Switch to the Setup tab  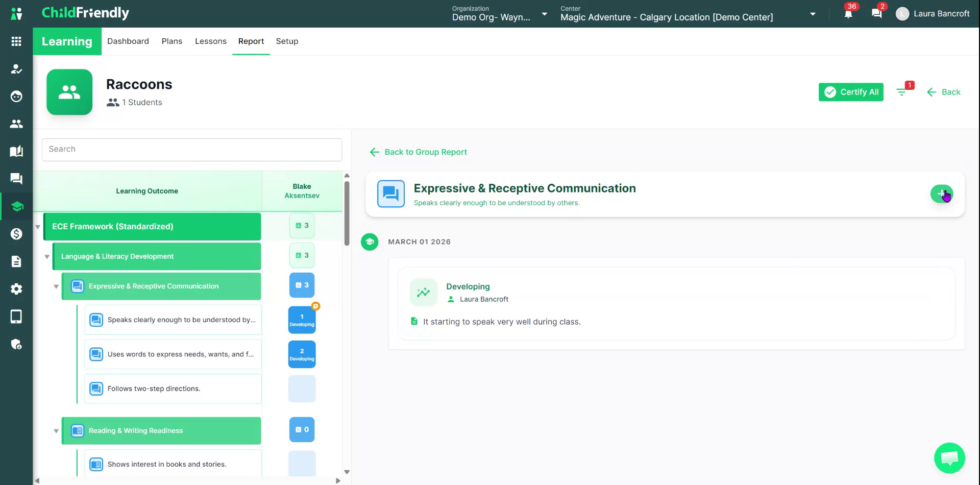tap(287, 41)
